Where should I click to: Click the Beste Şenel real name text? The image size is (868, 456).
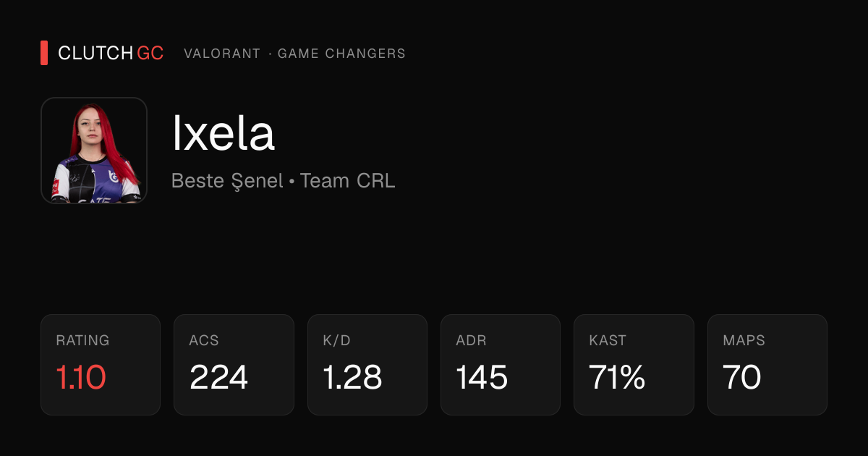click(227, 181)
